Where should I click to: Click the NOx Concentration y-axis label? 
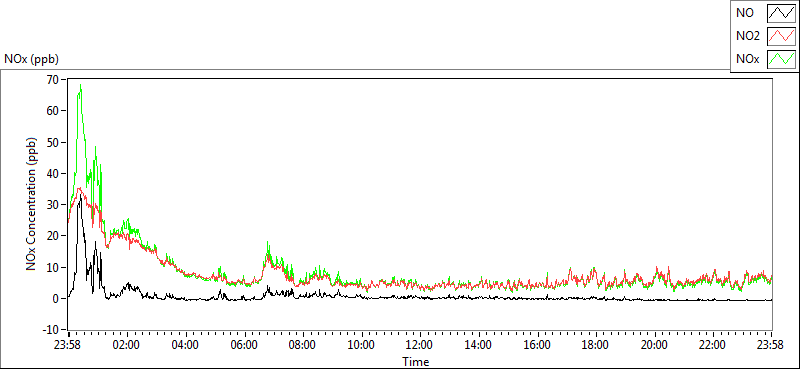coord(32,203)
